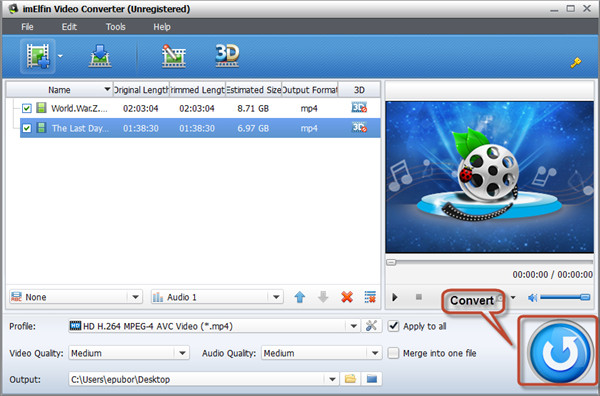Move selected file down with gray arrow
Image resolution: width=600 pixels, height=396 pixels.
(323, 297)
